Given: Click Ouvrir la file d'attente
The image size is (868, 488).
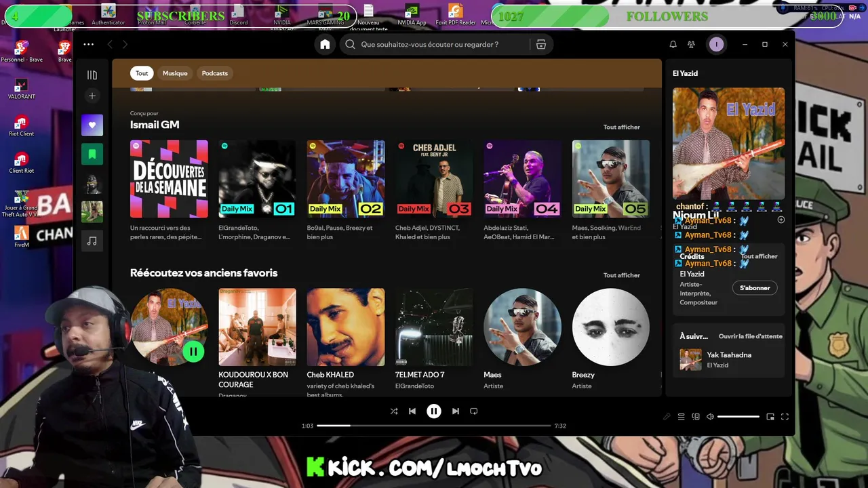Looking at the screenshot, I should 751,336.
